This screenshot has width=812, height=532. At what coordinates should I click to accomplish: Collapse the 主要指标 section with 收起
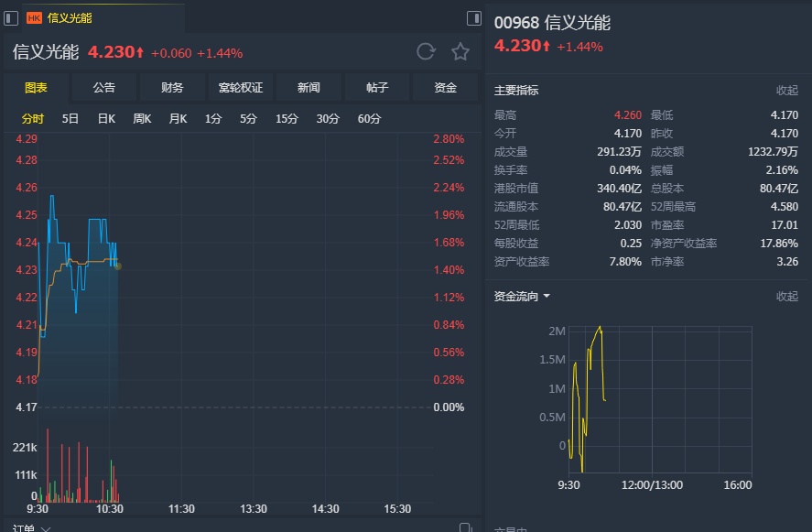tap(786, 90)
